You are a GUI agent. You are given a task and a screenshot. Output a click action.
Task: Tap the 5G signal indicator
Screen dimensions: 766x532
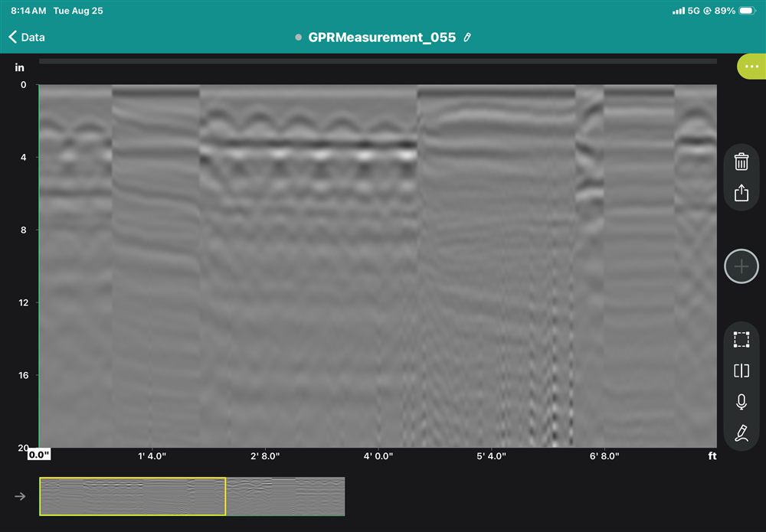693,11
